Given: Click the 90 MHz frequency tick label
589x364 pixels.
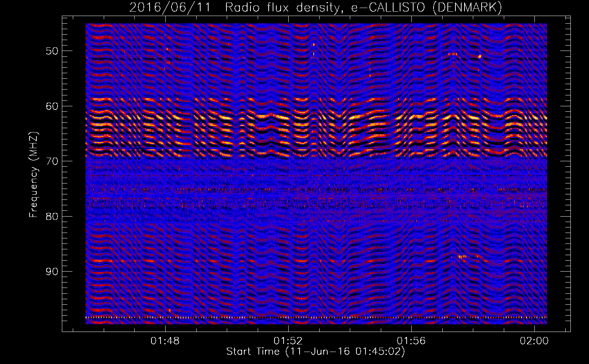Looking at the screenshot, I should tap(52, 272).
